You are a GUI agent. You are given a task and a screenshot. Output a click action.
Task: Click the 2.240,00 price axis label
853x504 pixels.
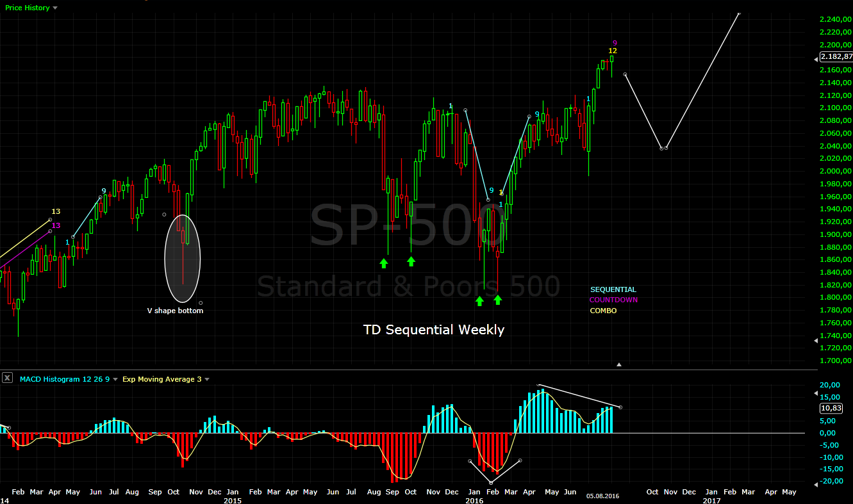click(x=836, y=19)
